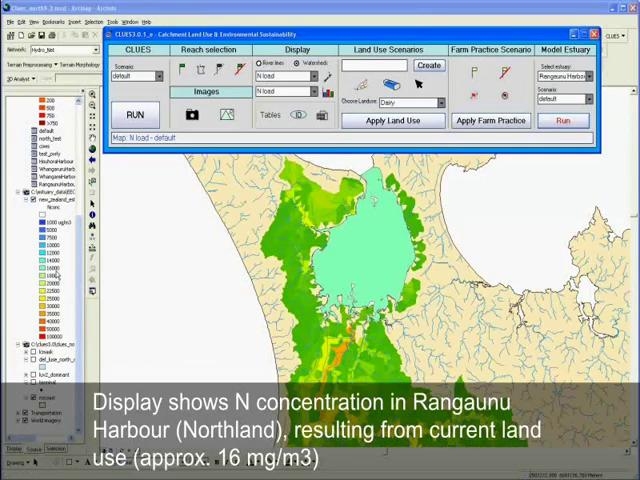
Task: Click the chart image icon under Images
Action: 227,115
